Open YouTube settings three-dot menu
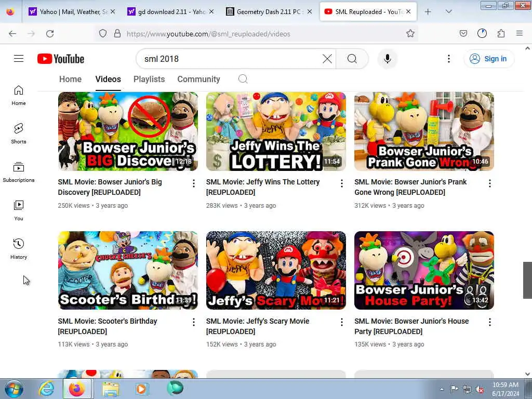Screen dimensions: 532x399 (448, 59)
